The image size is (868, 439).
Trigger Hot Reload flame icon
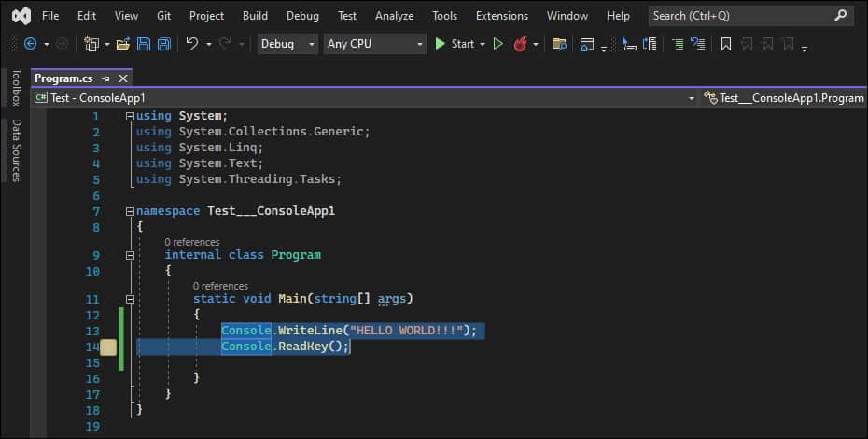coord(520,44)
